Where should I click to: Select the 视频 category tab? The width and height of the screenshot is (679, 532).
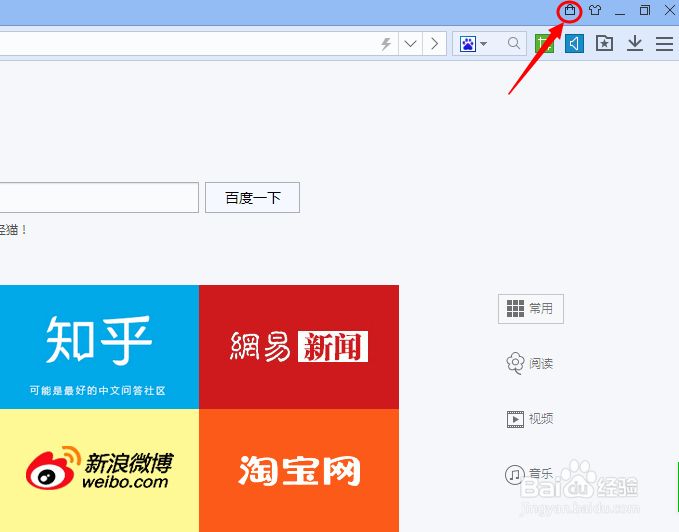tap(530, 419)
